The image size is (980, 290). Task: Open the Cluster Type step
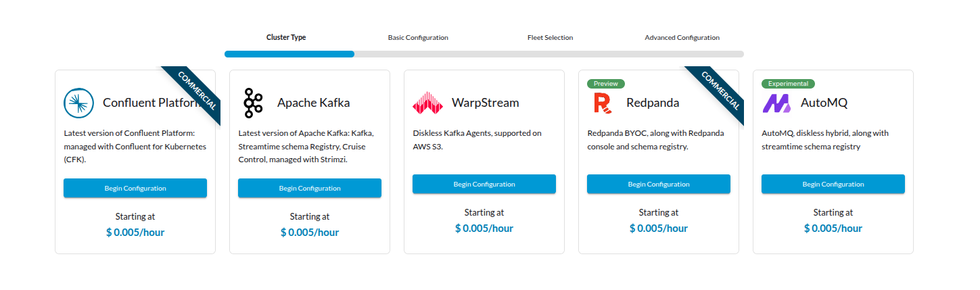(286, 38)
